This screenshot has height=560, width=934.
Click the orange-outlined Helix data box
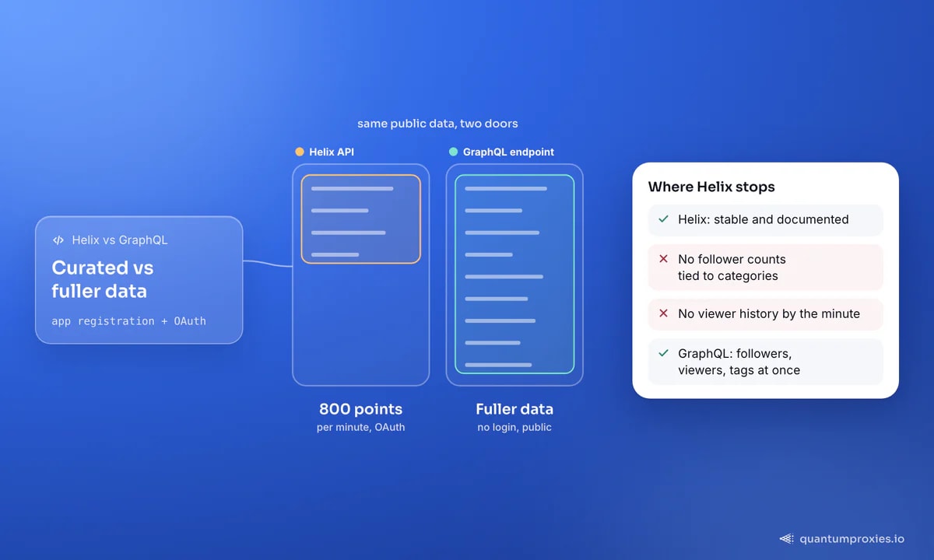pyautogui.click(x=360, y=219)
